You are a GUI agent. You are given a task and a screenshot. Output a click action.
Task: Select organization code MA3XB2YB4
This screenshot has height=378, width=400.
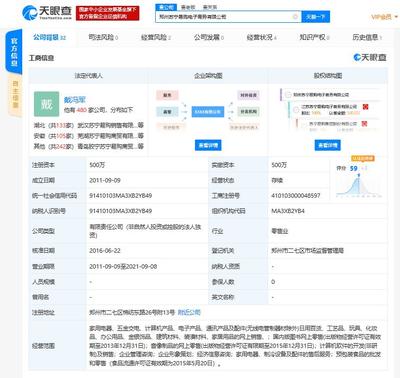(x=288, y=211)
